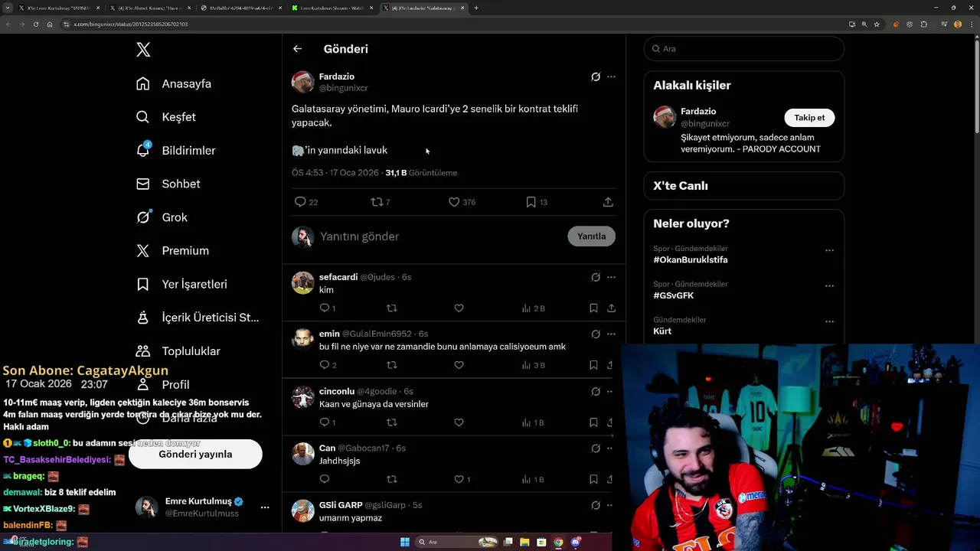
Task: Reply to sefacardi's comment
Action: point(325,308)
